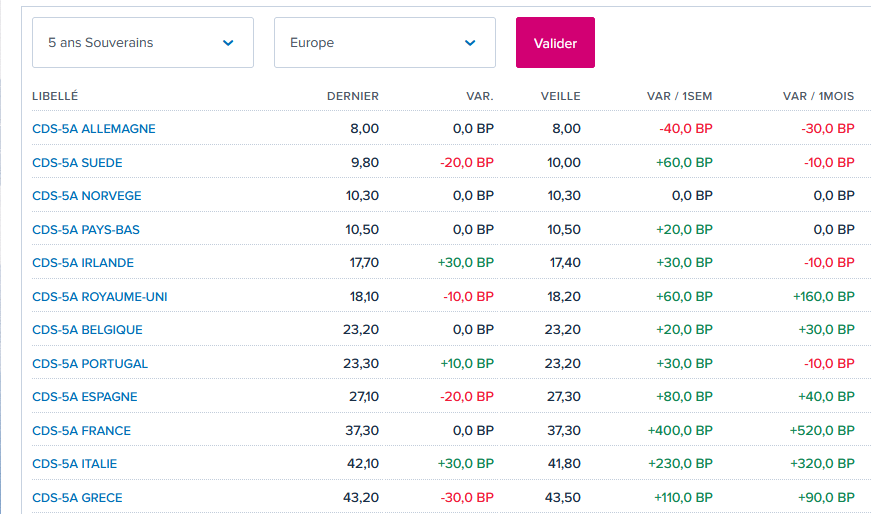Select the CDS-5A NORVEGE row link
The height and width of the screenshot is (514, 871).
point(87,196)
